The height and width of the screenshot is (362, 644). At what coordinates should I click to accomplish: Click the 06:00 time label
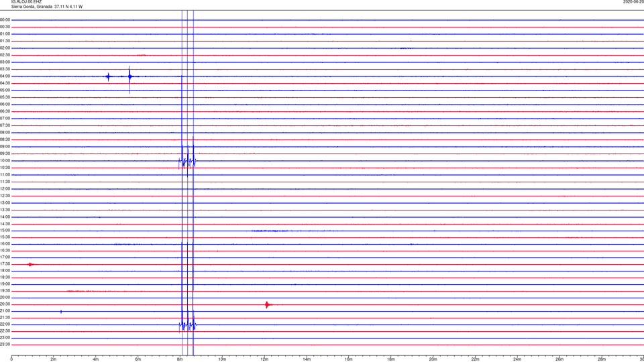[x=5, y=105]
